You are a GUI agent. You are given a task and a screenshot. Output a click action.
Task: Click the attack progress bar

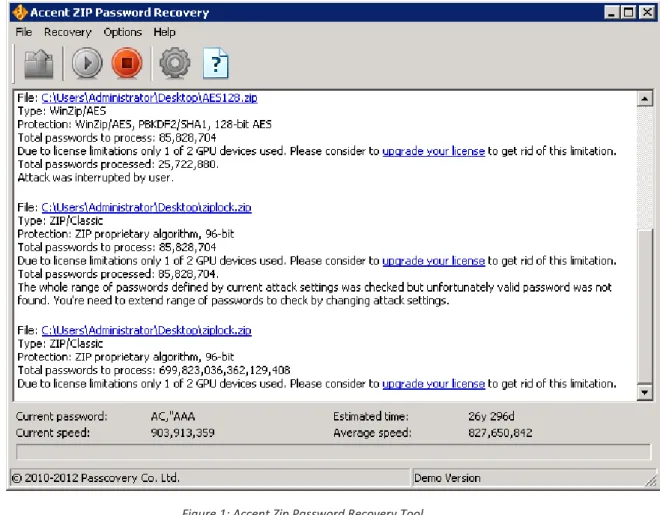tap(333, 452)
